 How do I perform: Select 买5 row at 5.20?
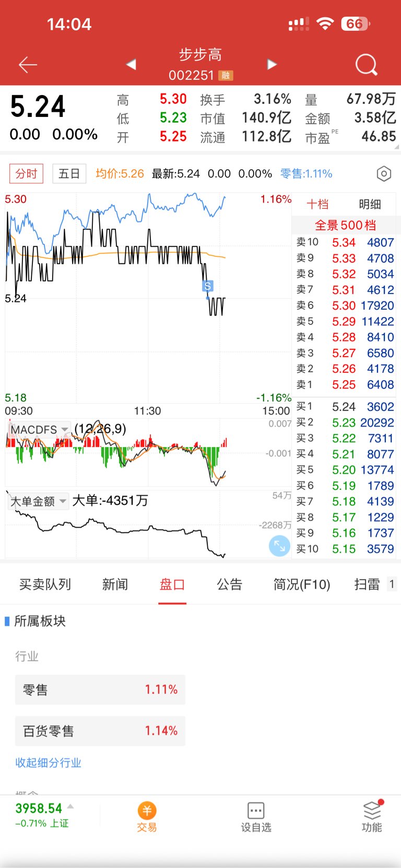[x=345, y=470]
